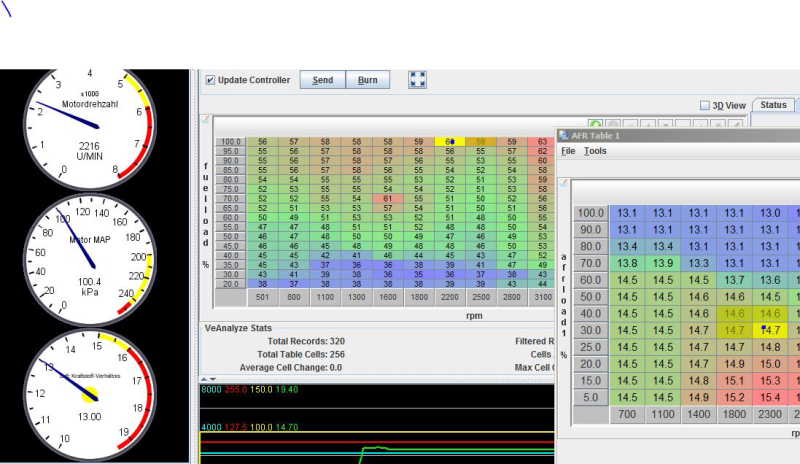Click the green circular toolbar icon above the fuel table
This screenshot has width=800, height=464.
596,124
